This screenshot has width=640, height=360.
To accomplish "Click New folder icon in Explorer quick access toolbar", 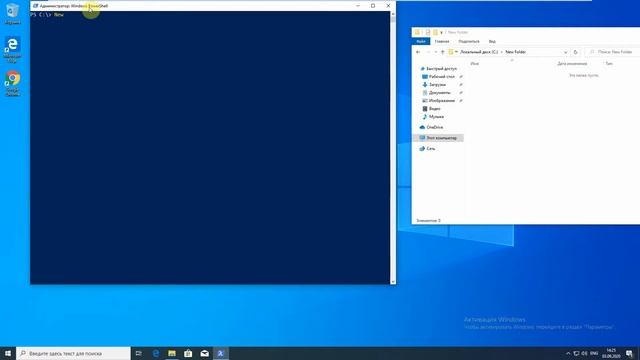I will [x=435, y=32].
